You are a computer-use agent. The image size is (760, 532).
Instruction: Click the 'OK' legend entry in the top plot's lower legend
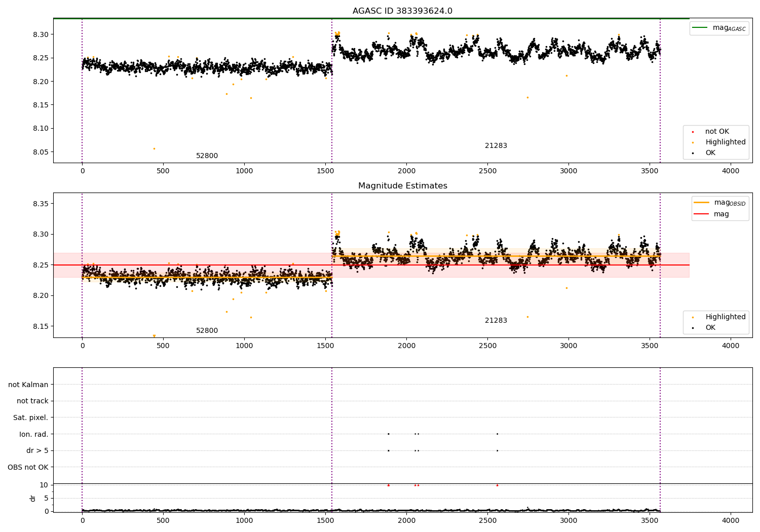[x=704, y=153]
